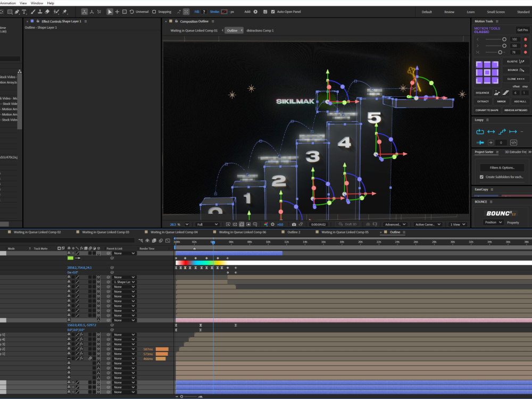Image resolution: width=532 pixels, height=399 pixels.
Task: Toggle Create Subfolders for each checkbox
Action: pyautogui.click(x=481, y=177)
